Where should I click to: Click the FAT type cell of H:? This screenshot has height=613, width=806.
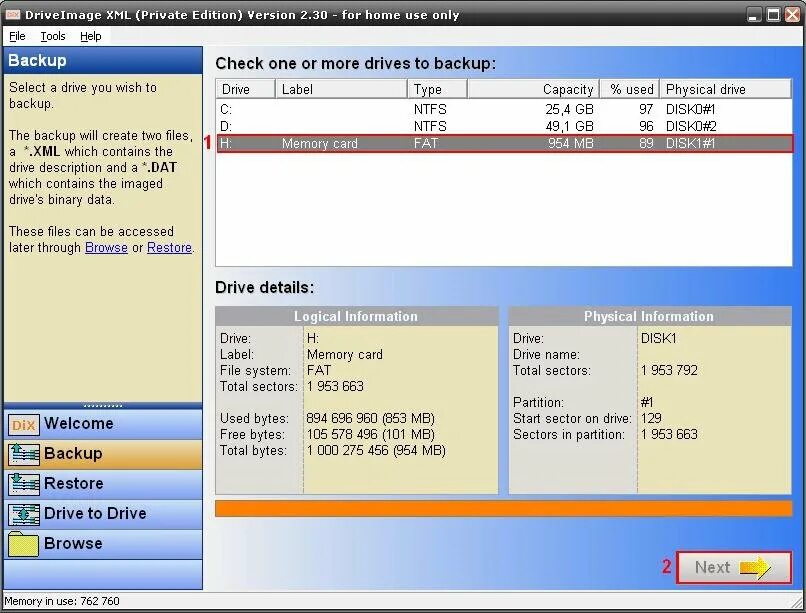pos(426,143)
